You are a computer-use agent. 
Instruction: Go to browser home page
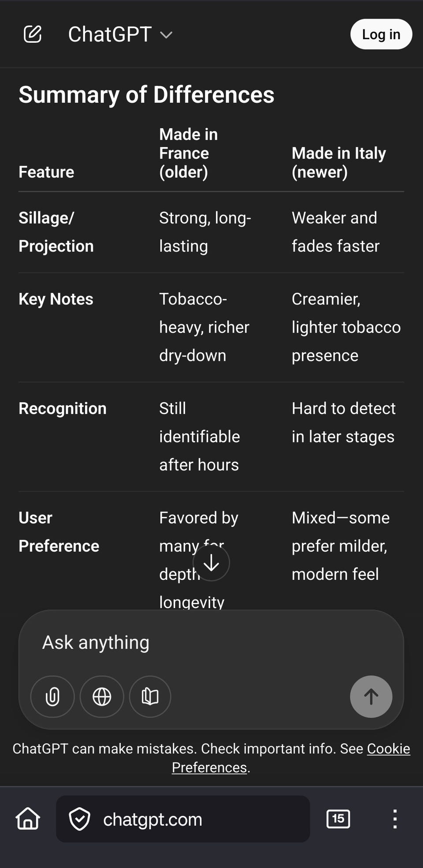28,819
